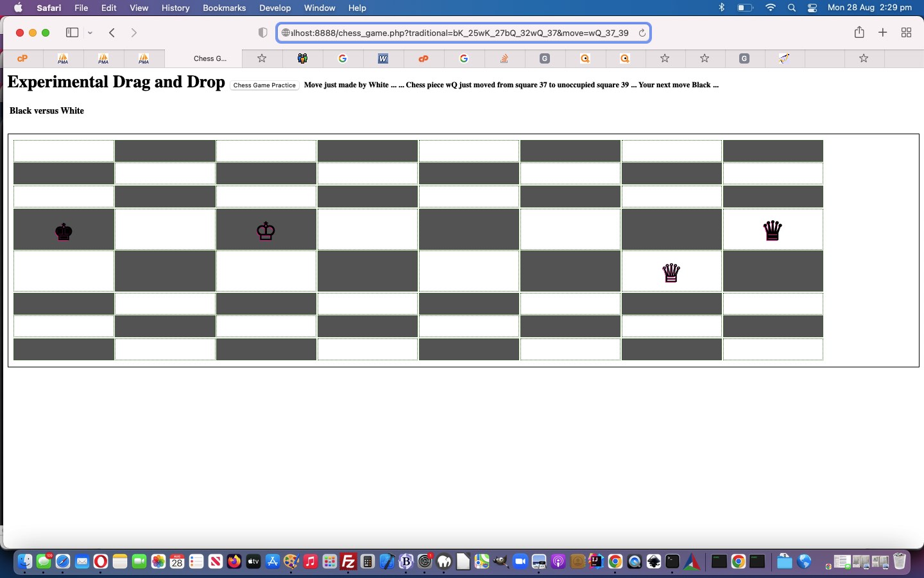
Task: Switch to the Chess G... tab
Action: [x=204, y=58]
